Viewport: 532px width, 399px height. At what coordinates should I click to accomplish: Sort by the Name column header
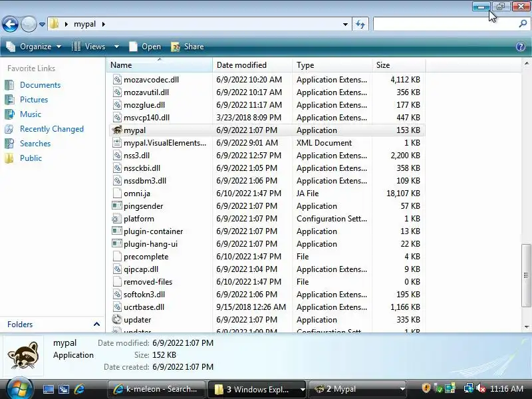click(x=160, y=65)
